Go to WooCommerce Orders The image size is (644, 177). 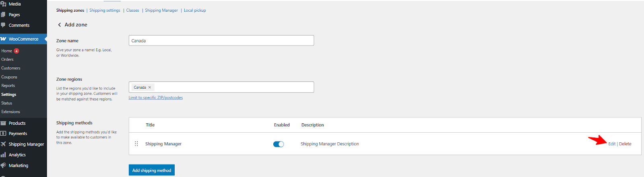[7, 59]
